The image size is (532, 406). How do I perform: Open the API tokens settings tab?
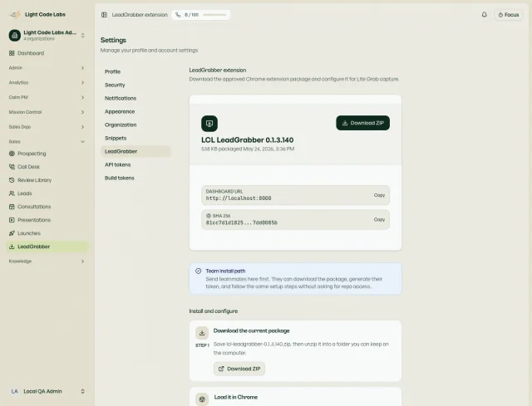(135, 164)
